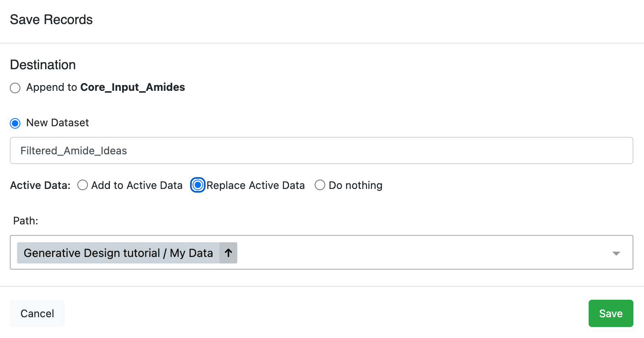
Task: Select the Append to Core_Input_Amides radio button
Action: point(15,88)
